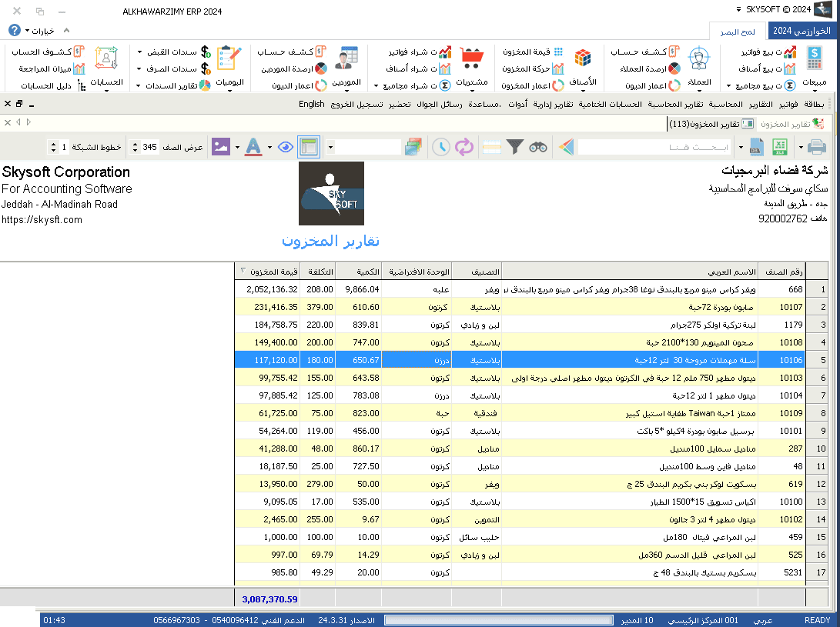
Task: Click the stacked windows layout icon
Action: pos(413,146)
